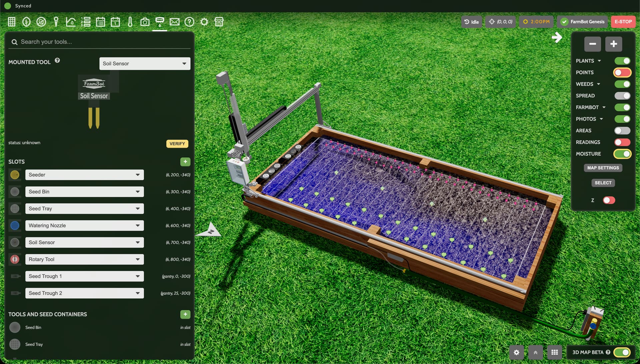Open the Curves chart icon
The width and height of the screenshot is (640, 364).
(71, 22)
